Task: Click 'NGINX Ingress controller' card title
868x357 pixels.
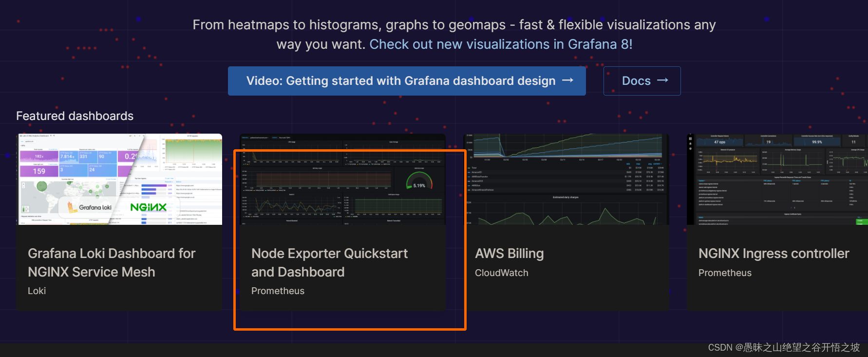Action: (x=774, y=254)
